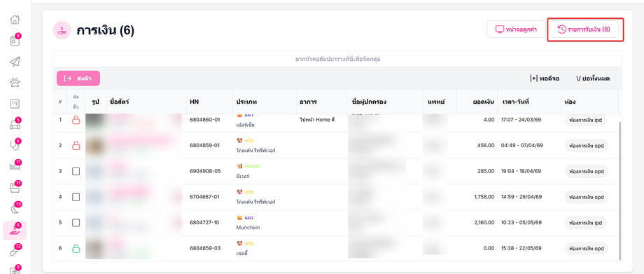644x274 pixels.
Task: Tick the checkbox in row 3
Action: 76,171
